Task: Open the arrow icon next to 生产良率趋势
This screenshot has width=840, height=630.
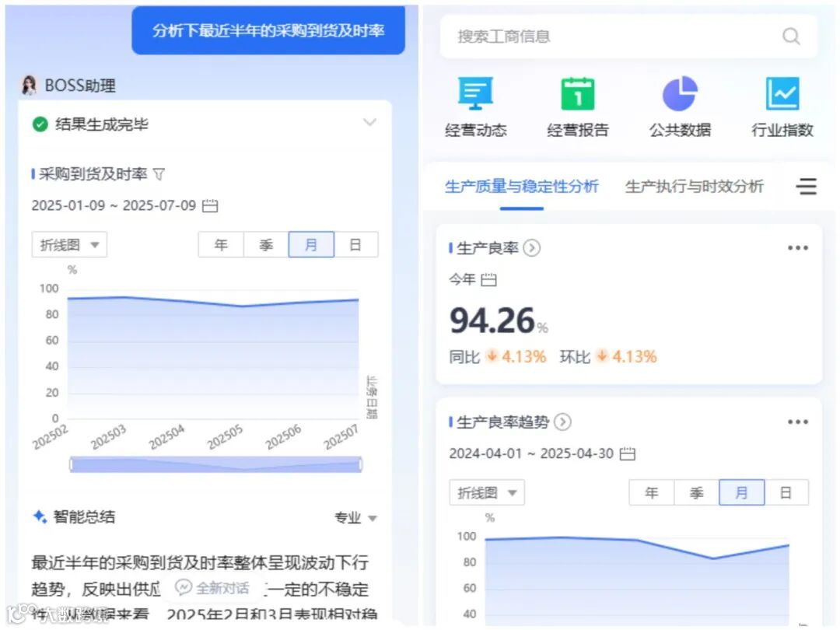Action: tap(562, 422)
